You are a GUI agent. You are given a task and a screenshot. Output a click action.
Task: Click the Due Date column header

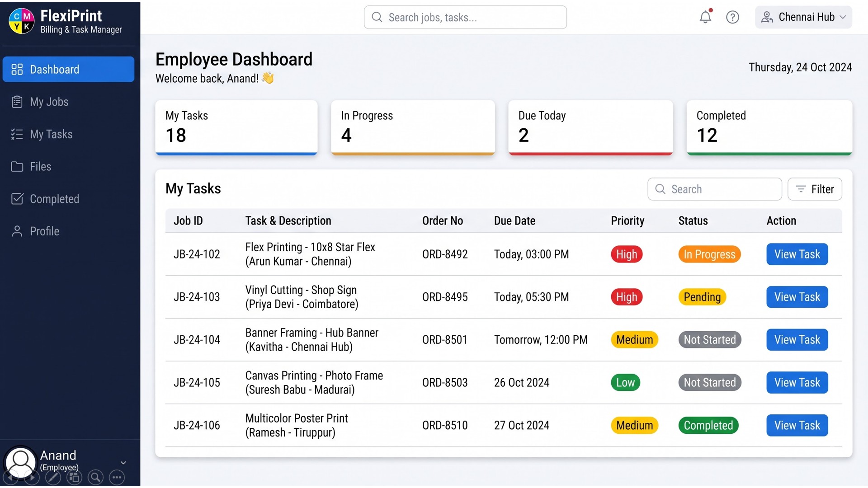(514, 221)
